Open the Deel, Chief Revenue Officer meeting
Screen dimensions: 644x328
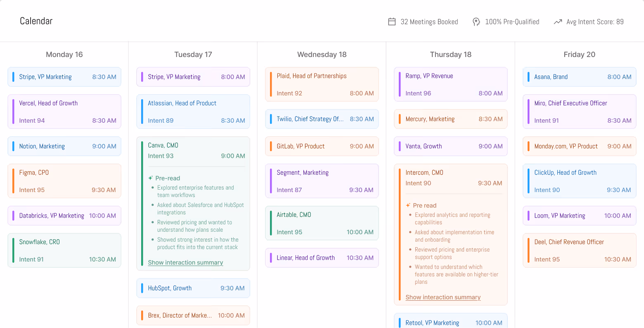(580, 250)
